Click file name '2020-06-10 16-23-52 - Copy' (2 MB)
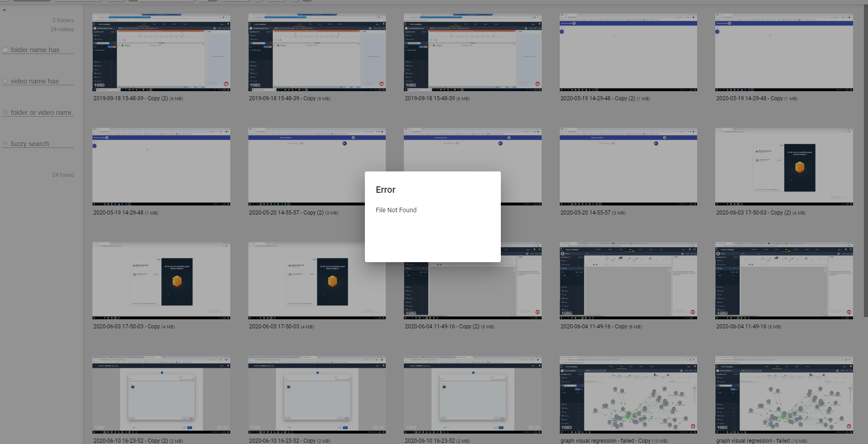Image resolution: width=868 pixels, height=444 pixels. click(x=282, y=441)
